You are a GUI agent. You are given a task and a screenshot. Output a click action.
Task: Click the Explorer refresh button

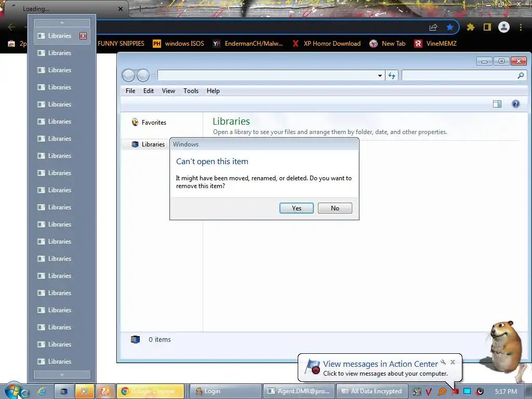click(x=392, y=75)
